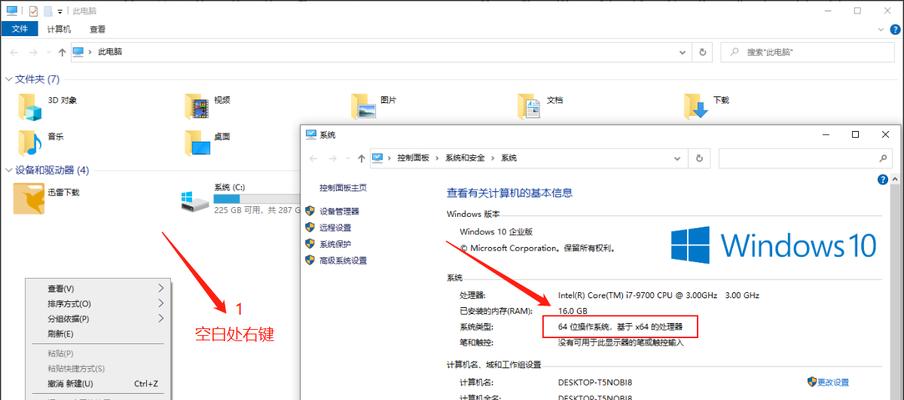Click the 16.0 GB RAM value
This screenshot has width=904, height=400.
pos(572,311)
